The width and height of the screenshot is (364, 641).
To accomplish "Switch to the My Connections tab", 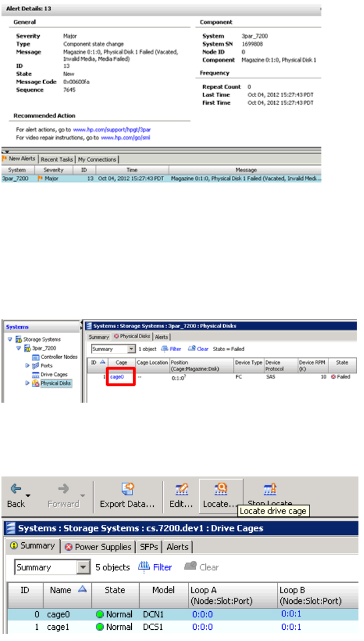I will click(x=97, y=159).
